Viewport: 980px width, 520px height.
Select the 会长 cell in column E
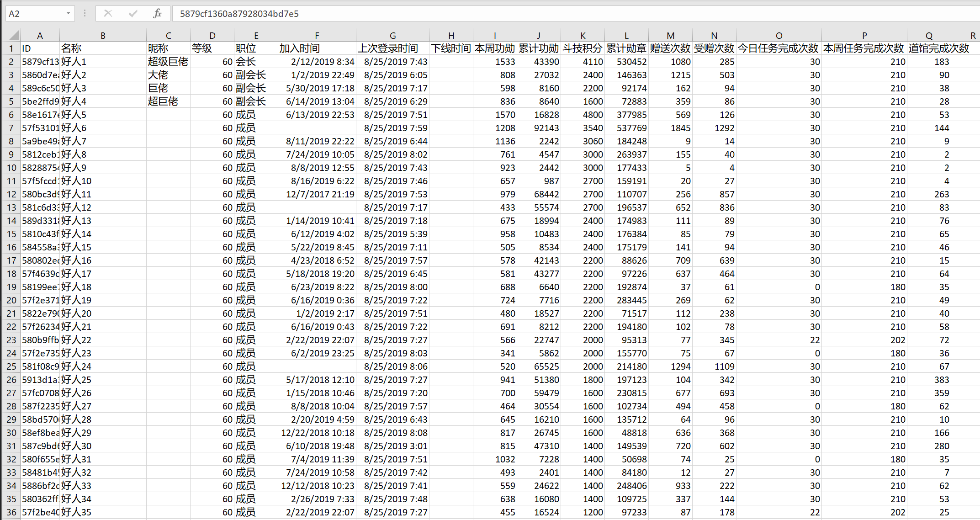246,62
